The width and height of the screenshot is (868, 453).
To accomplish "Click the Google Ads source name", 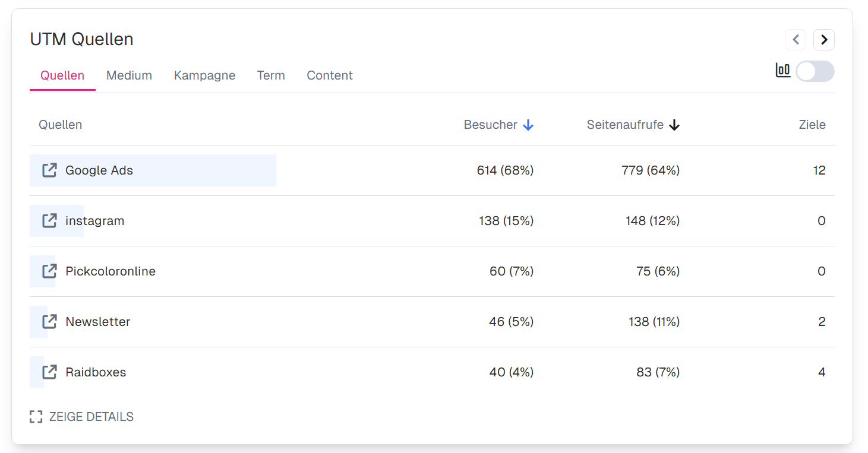I will coord(99,170).
